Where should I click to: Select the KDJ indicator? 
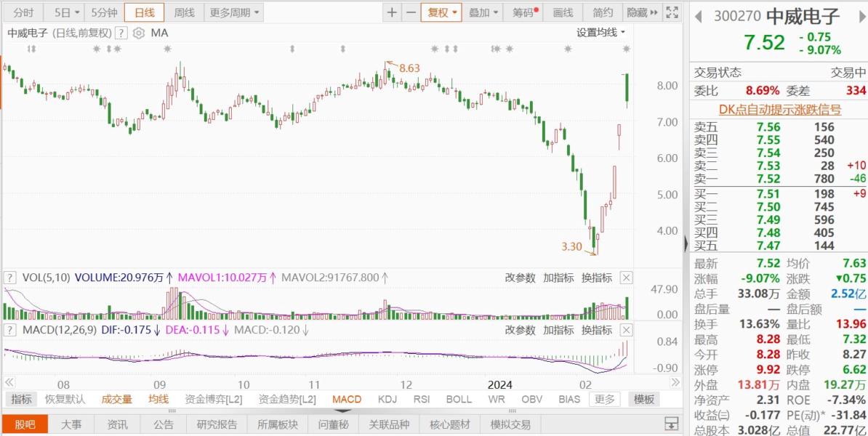pos(387,400)
